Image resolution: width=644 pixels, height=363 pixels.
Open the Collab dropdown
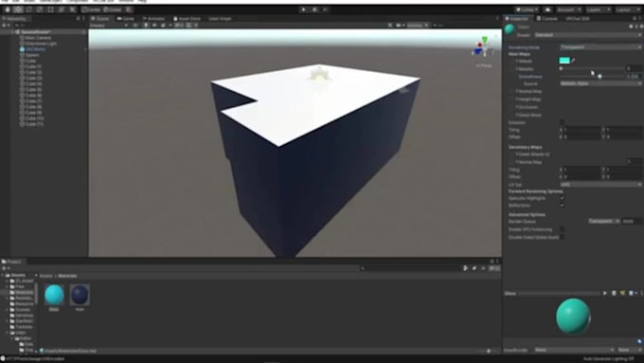528,9
